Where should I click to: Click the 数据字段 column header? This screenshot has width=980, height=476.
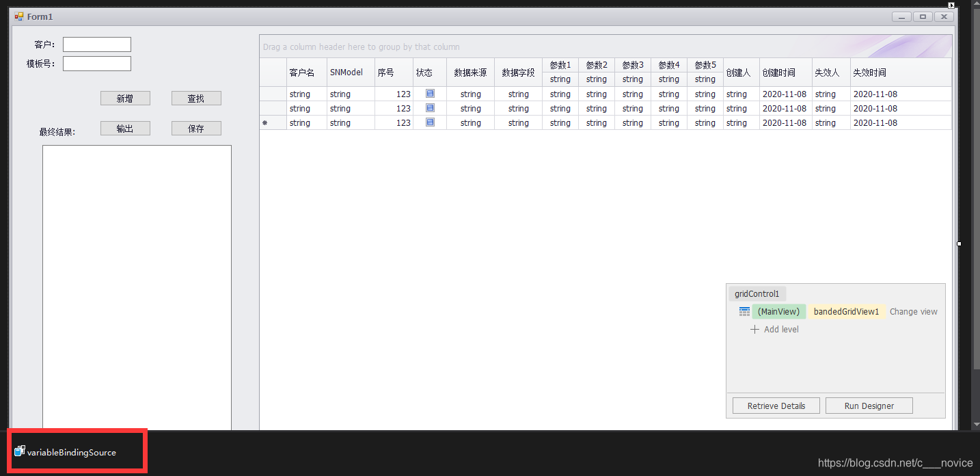point(519,72)
